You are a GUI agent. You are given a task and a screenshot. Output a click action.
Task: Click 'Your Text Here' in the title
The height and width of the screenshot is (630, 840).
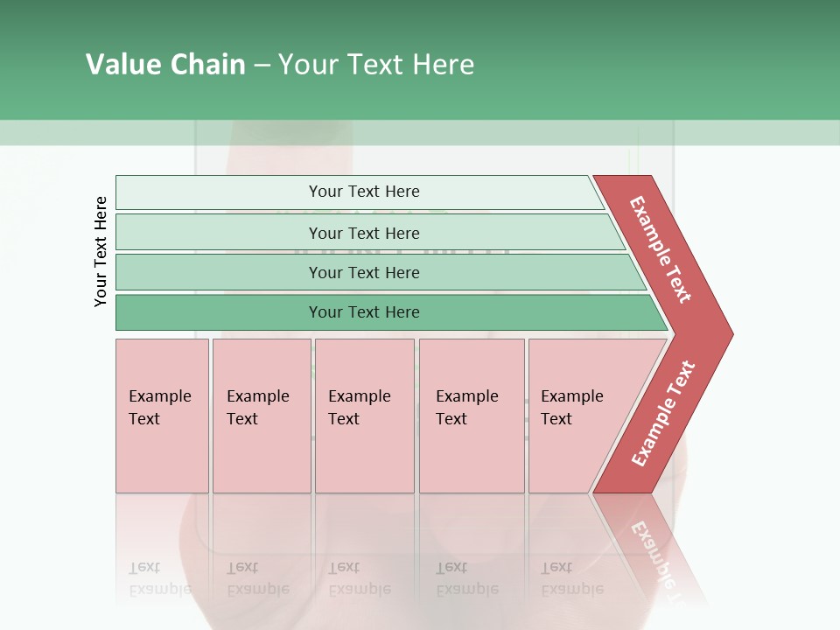point(376,65)
